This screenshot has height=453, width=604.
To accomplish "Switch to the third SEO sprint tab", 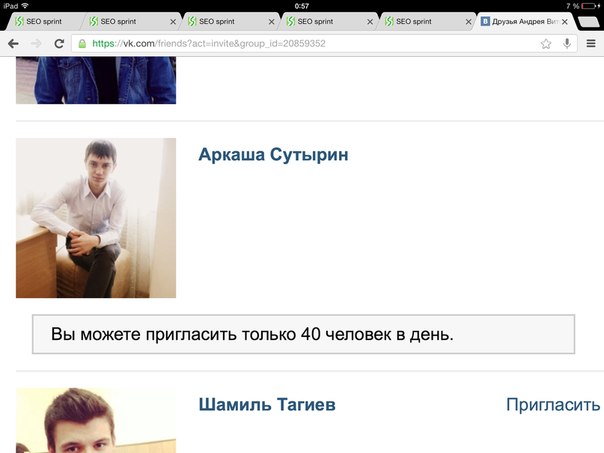I will click(231, 22).
